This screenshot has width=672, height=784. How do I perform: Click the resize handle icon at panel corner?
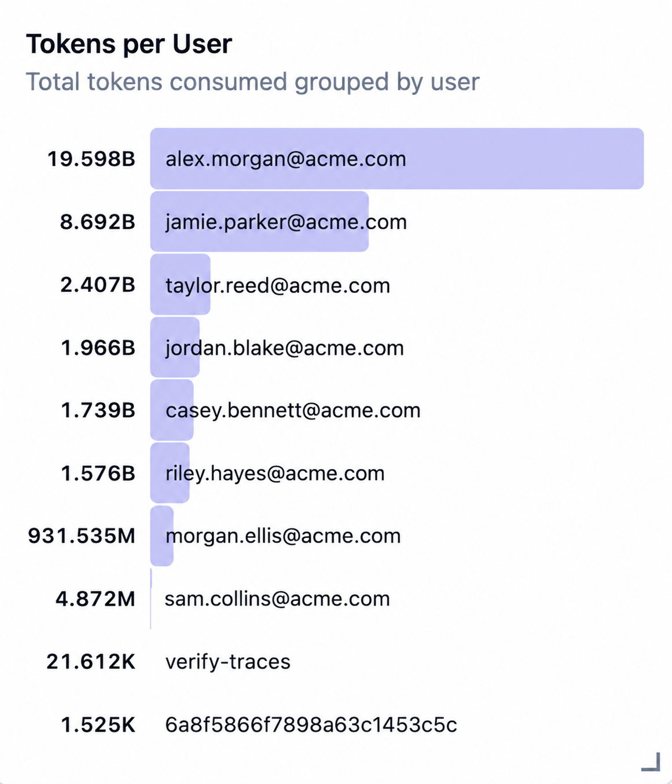coord(651,761)
